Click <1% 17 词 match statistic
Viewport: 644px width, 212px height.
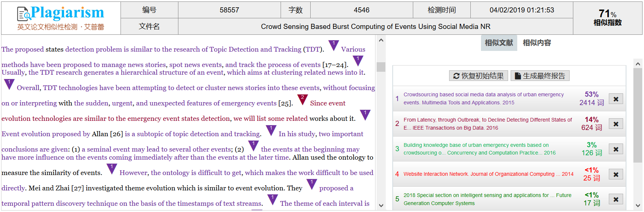pyautogui.click(x=592, y=199)
